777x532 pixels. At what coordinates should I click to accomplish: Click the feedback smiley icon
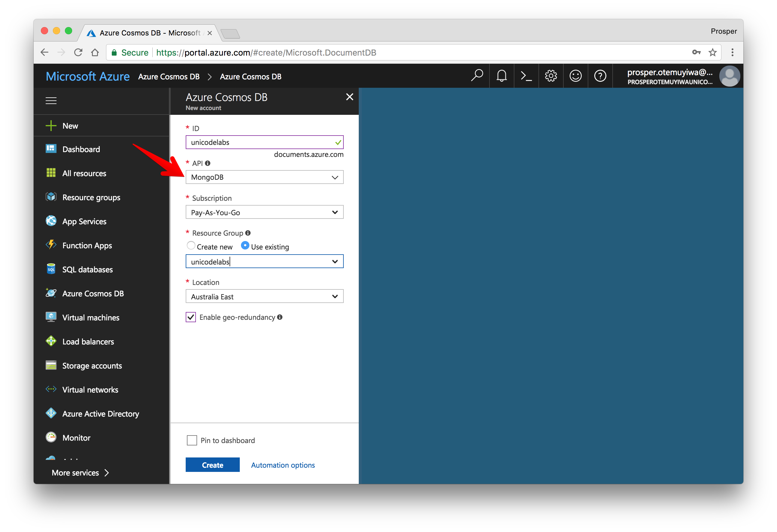[575, 76]
